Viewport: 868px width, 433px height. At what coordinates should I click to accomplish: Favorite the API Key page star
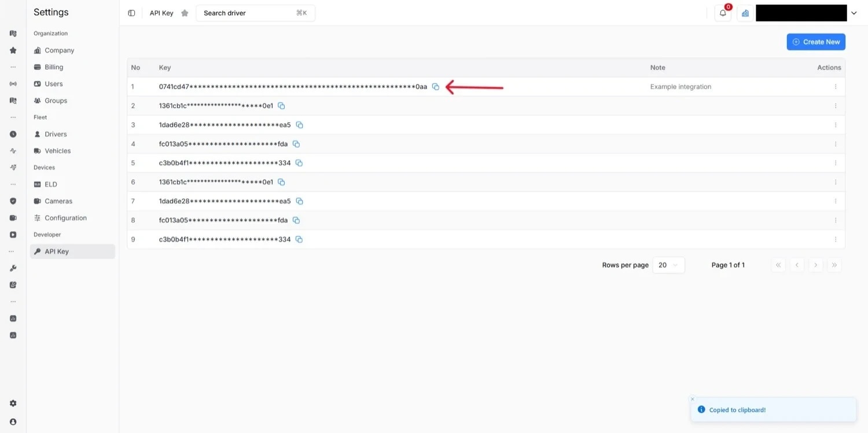(x=185, y=13)
